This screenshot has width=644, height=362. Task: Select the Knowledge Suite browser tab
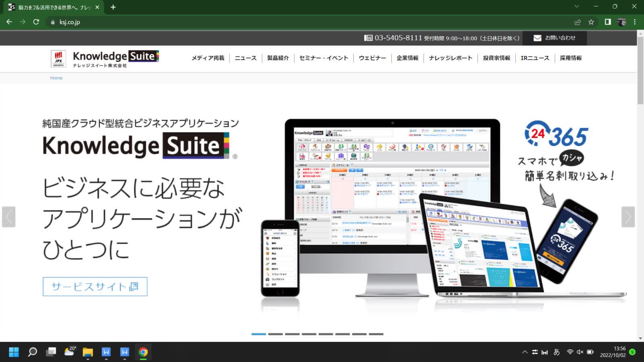tap(54, 7)
